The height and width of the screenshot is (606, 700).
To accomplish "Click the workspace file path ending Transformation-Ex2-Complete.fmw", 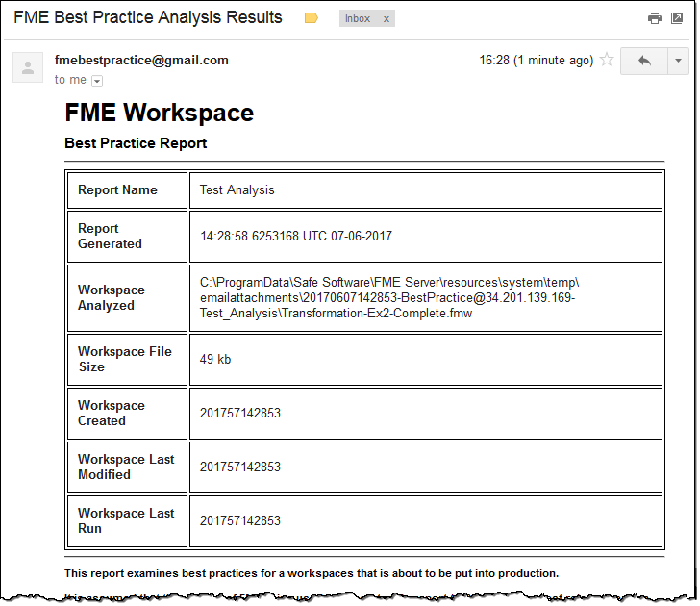I will tap(389, 298).
